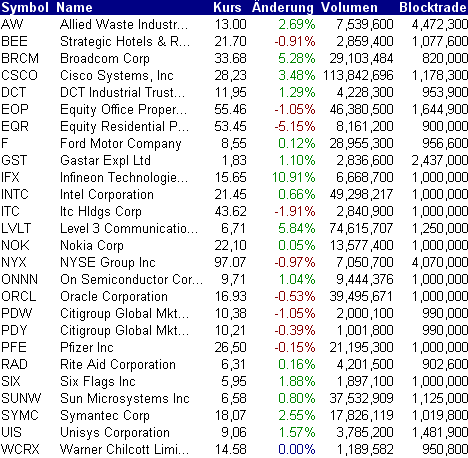Sort by the Volumen column header

pos(349,7)
